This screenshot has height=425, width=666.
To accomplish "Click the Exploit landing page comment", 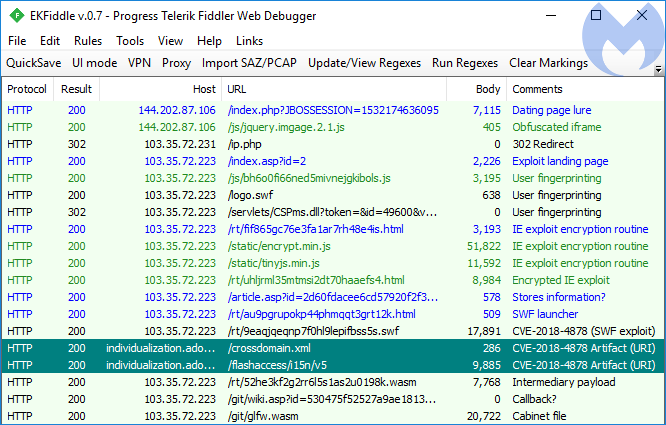I will [560, 161].
